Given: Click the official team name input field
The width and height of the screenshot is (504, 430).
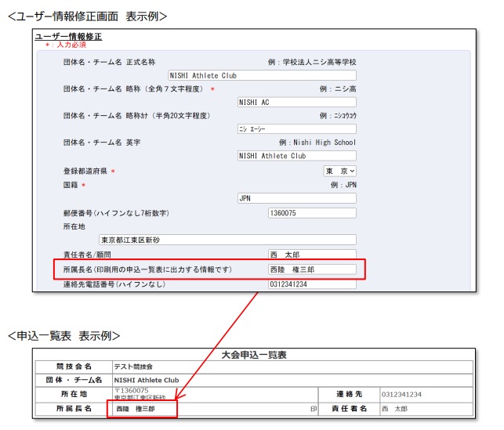Looking at the screenshot, I should point(262,75).
